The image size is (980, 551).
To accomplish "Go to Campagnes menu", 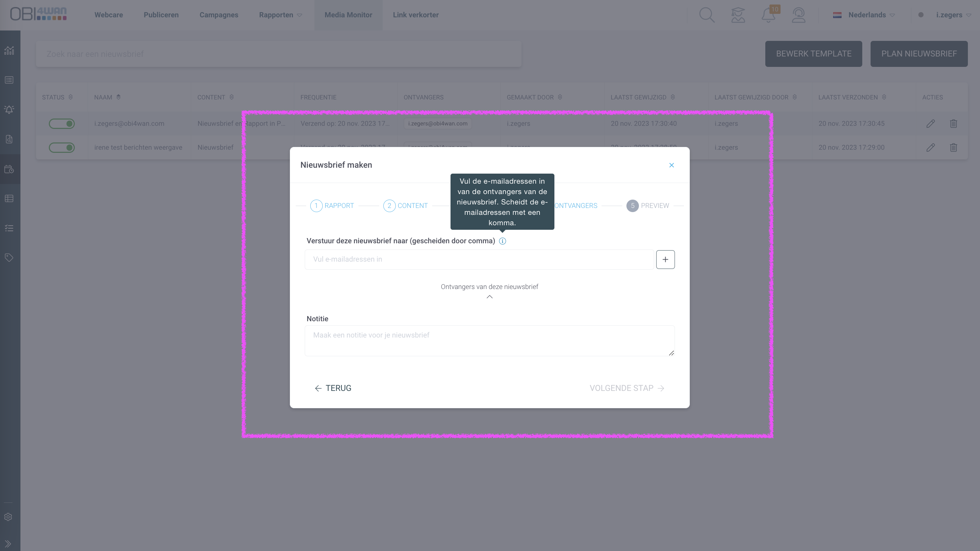I will click(x=219, y=15).
